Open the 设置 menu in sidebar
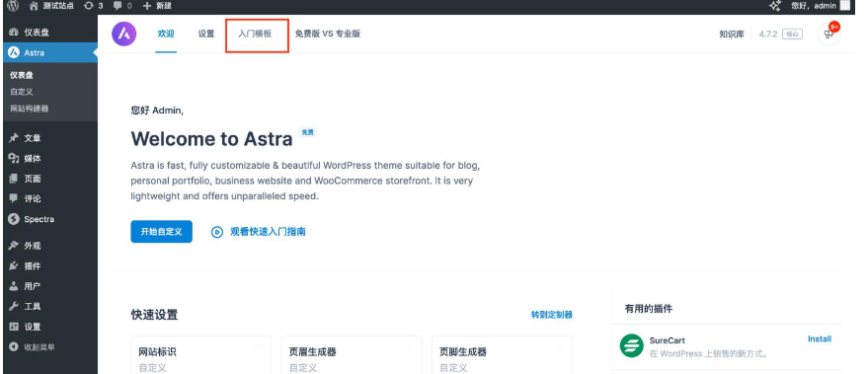The image size is (868, 374). point(49,327)
